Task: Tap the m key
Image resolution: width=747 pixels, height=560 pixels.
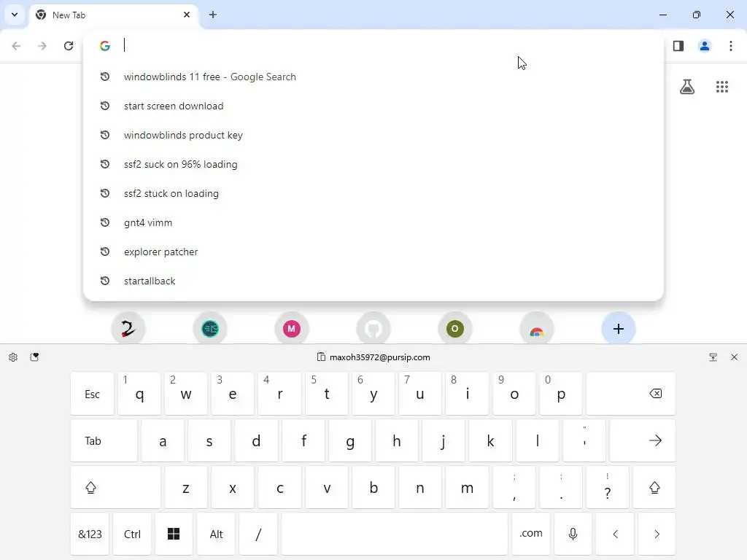Action: (x=467, y=487)
